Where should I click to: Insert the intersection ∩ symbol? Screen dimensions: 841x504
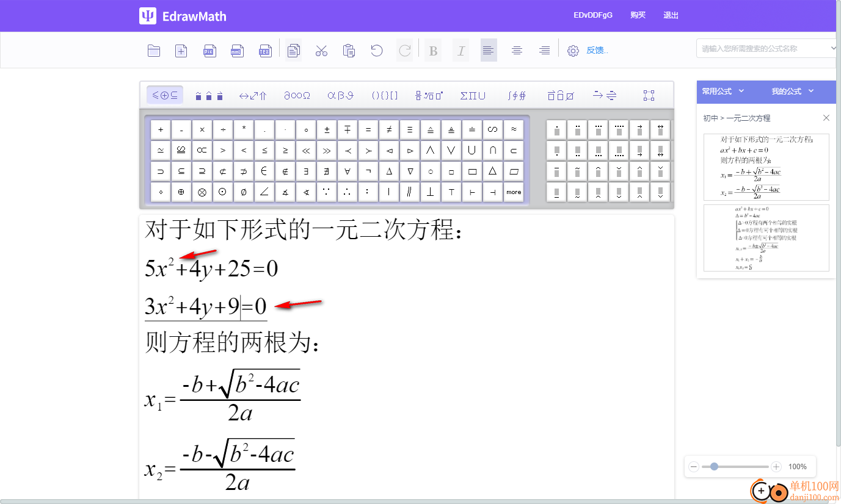493,150
